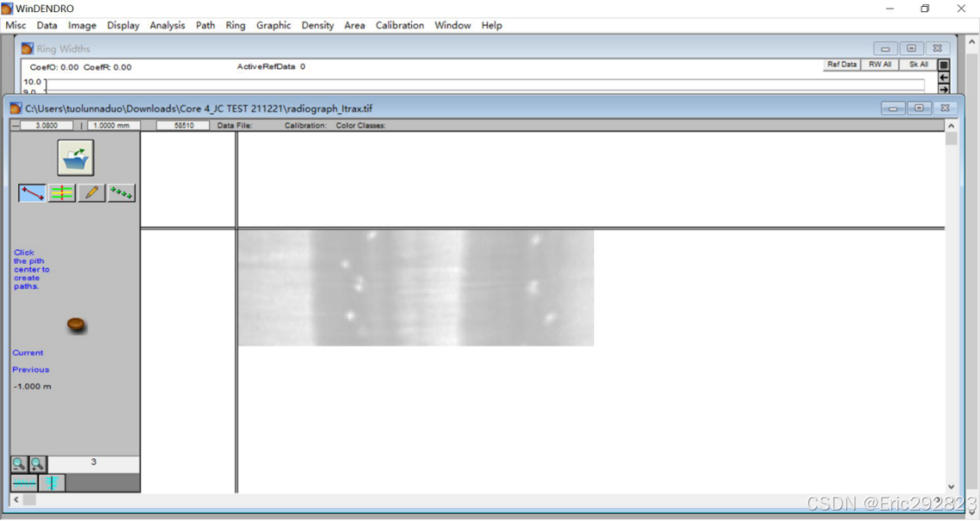Open the Display menu

(x=123, y=25)
